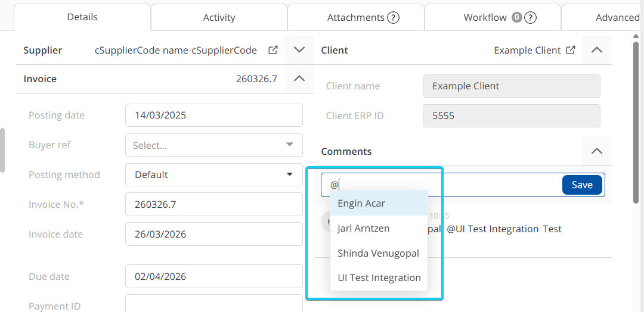This screenshot has height=312, width=644.
Task: Switch to the Activity tab
Action: [x=219, y=17]
